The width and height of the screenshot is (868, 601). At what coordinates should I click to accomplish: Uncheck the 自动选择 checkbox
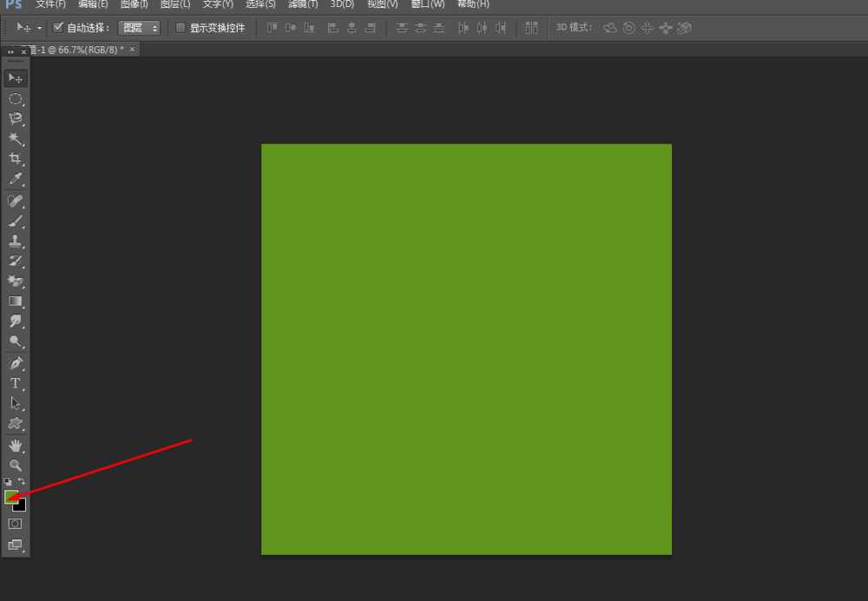click(x=58, y=28)
